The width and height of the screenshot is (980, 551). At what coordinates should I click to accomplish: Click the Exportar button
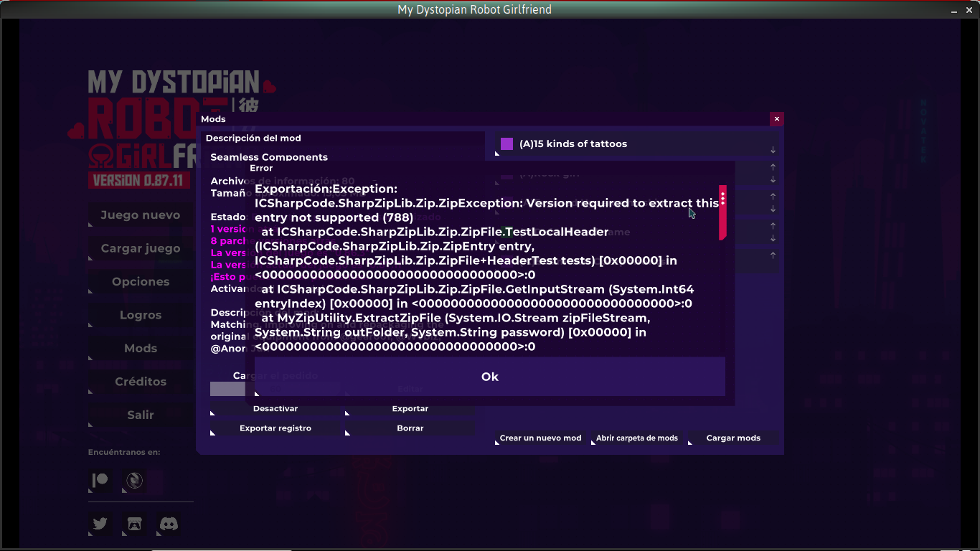pos(410,409)
